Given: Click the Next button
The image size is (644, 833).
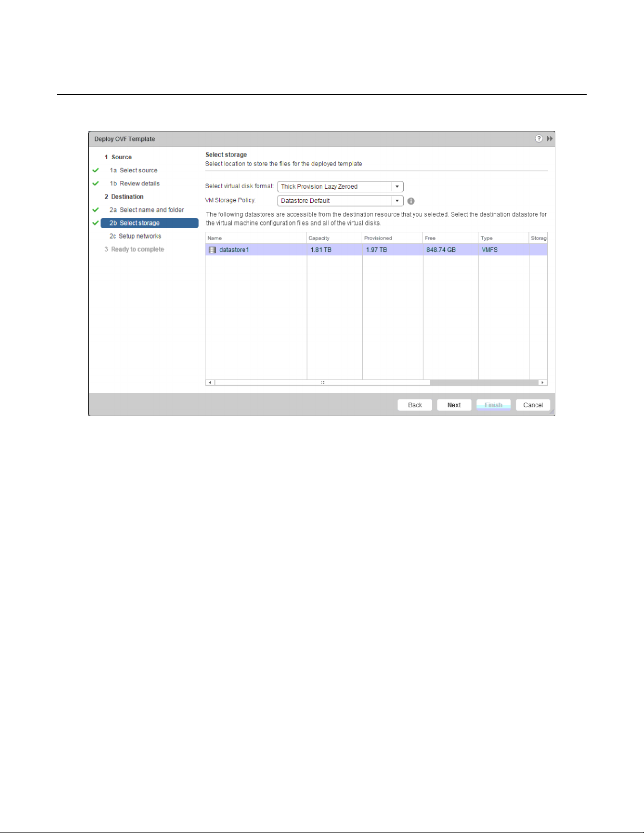Looking at the screenshot, I should click(x=454, y=405).
